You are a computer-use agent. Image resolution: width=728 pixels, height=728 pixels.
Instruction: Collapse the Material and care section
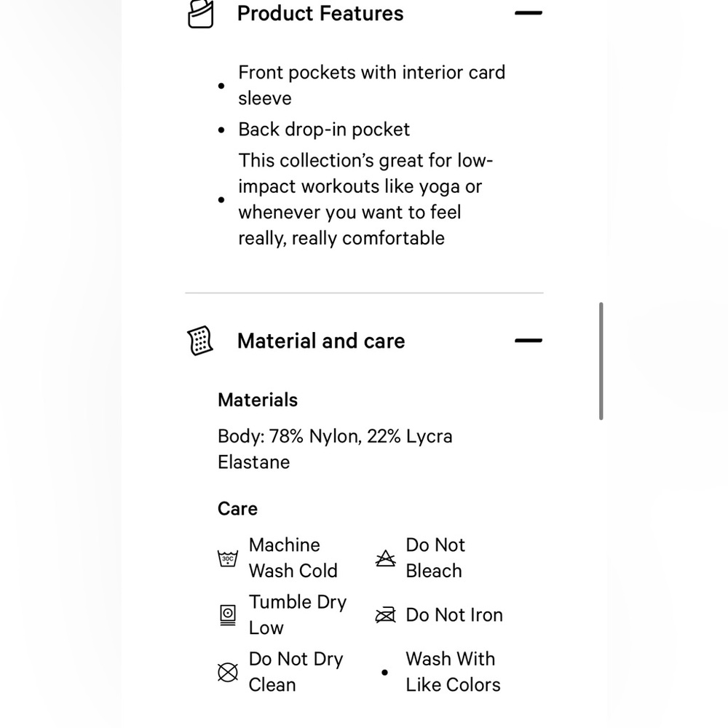click(x=529, y=341)
